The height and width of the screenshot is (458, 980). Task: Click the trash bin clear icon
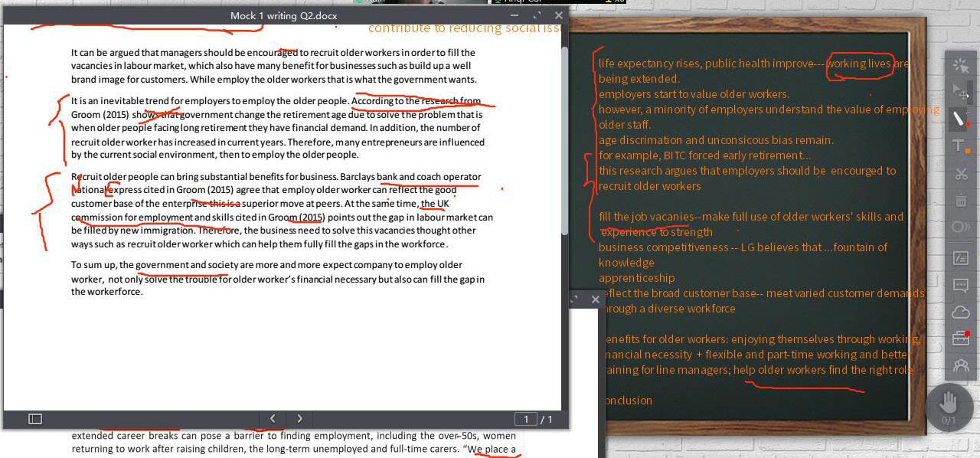[961, 201]
